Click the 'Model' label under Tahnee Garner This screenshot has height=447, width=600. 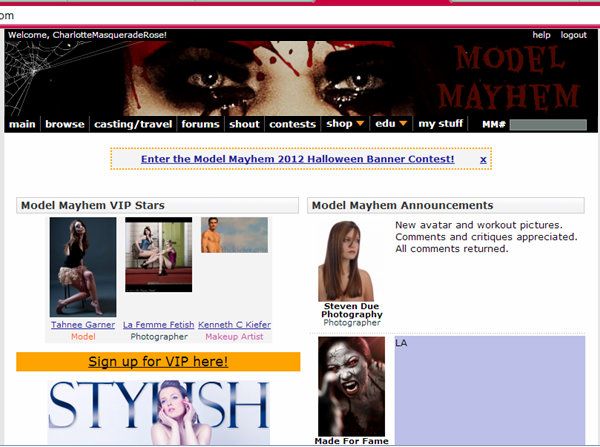point(83,337)
